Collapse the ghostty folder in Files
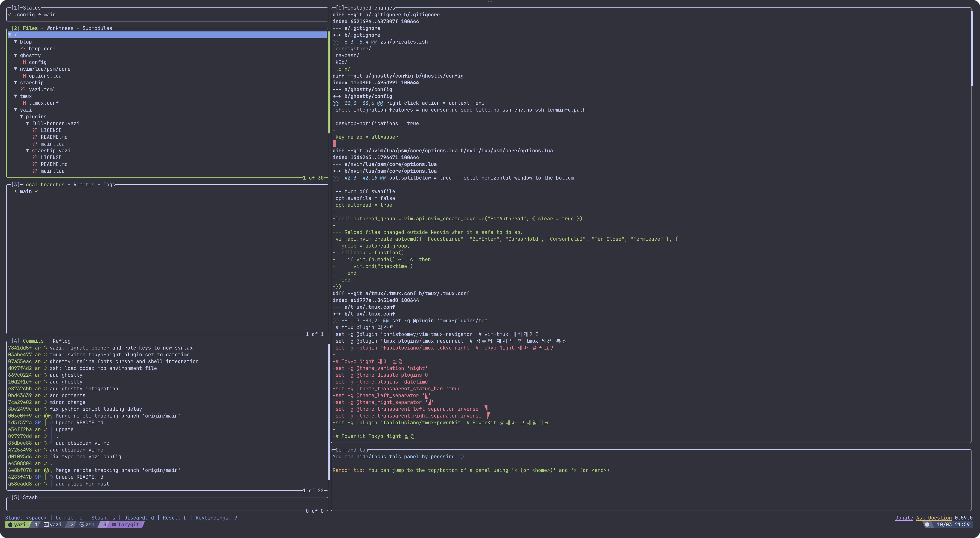Viewport: 980px width, 538px height. point(16,55)
